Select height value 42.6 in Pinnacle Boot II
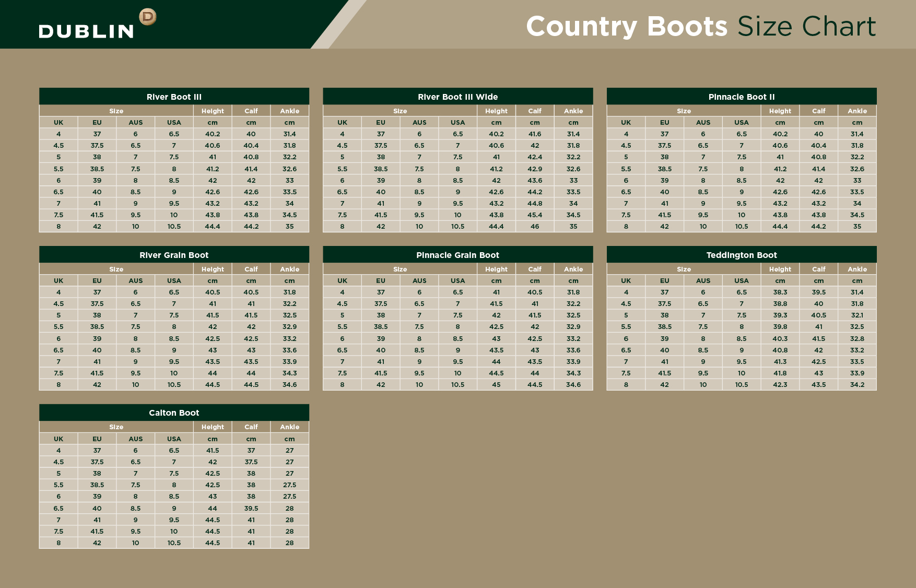Image resolution: width=916 pixels, height=588 pixels. point(780,192)
